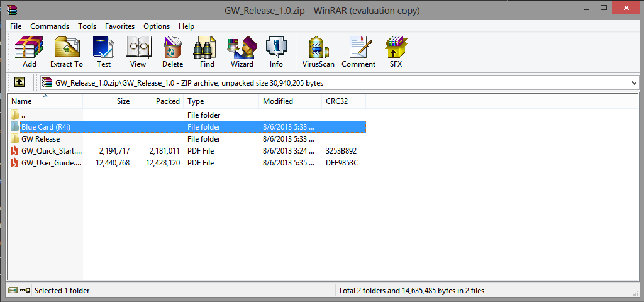Go up one folder level

click(x=19, y=82)
